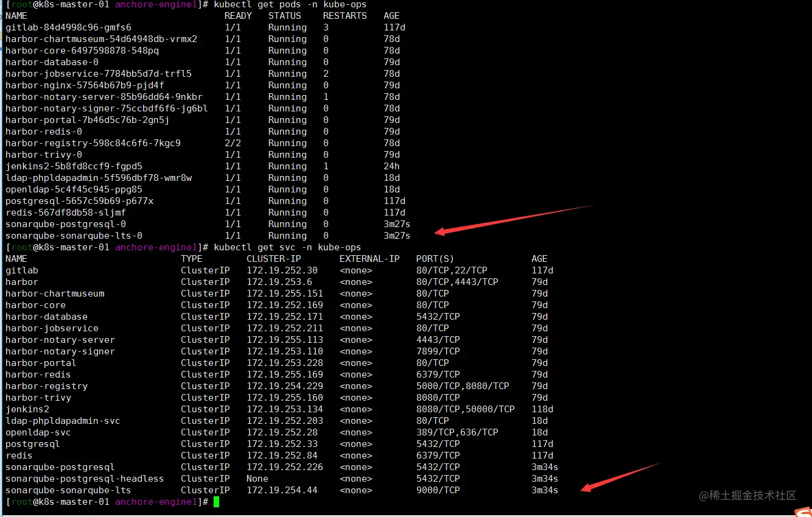The image size is (812, 517).
Task: Click ports 80/TCP,4443/TCP
Action: [x=457, y=282]
